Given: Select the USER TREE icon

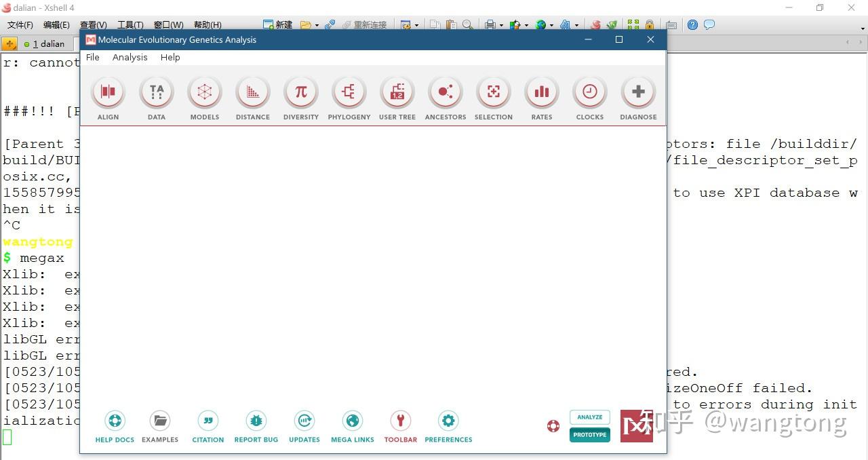Looking at the screenshot, I should click(397, 92).
